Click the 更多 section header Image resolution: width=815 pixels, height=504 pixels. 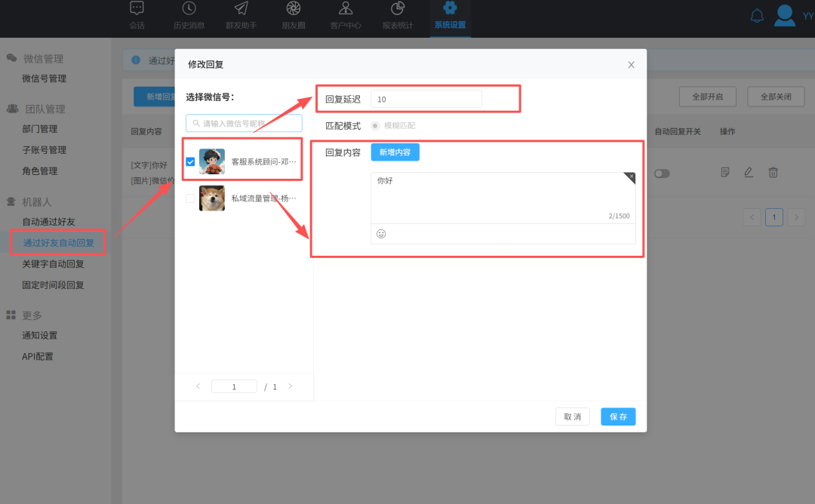32,315
